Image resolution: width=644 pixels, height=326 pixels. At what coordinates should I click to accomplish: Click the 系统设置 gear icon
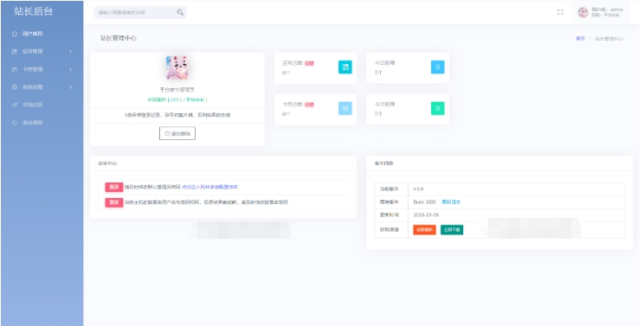coord(15,87)
